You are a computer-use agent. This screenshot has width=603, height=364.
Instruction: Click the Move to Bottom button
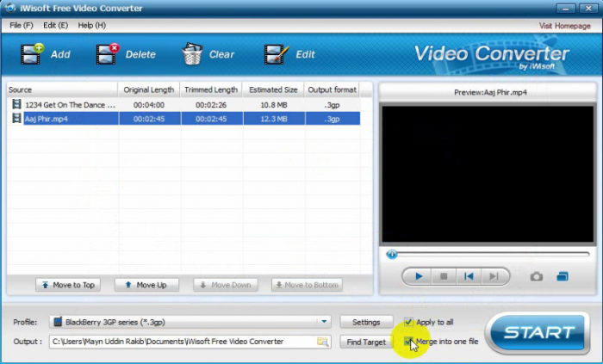tap(307, 285)
